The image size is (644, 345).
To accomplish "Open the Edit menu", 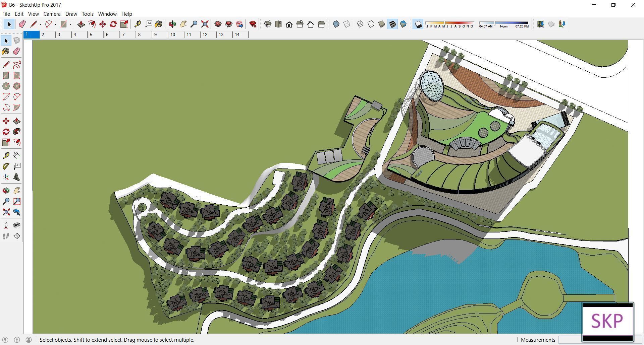I will [x=19, y=14].
